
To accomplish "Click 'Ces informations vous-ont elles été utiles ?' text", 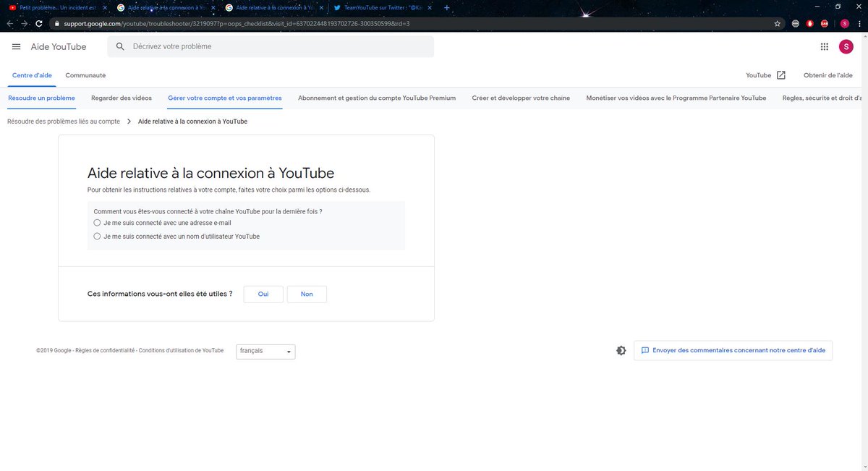I will click(160, 294).
